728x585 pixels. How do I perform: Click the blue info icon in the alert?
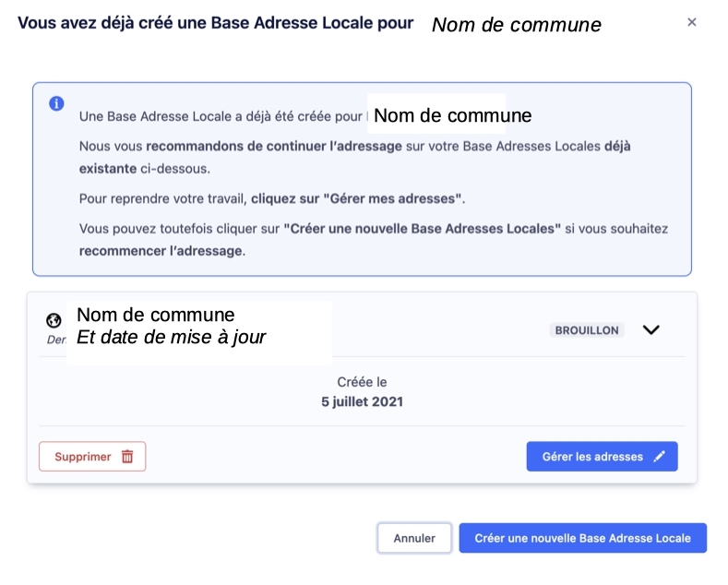point(56,103)
